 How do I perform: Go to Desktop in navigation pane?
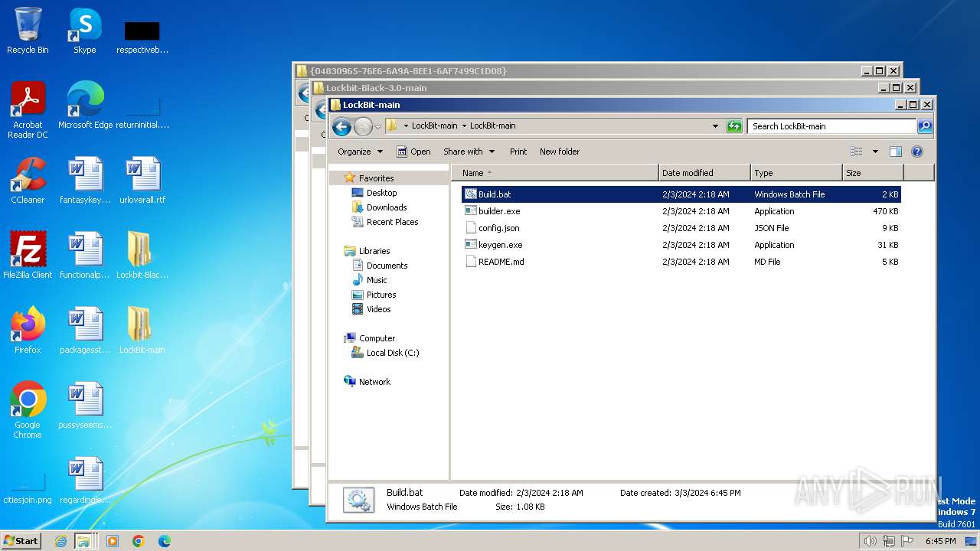coord(381,193)
